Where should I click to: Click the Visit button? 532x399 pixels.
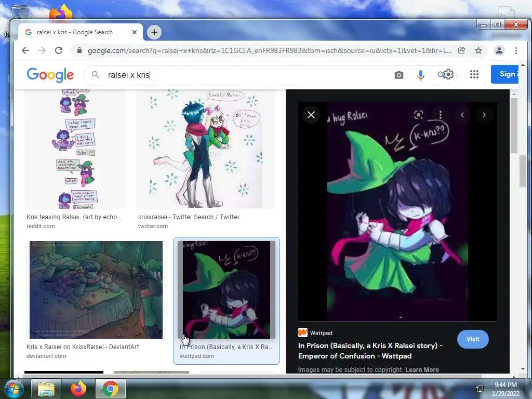[x=473, y=339]
